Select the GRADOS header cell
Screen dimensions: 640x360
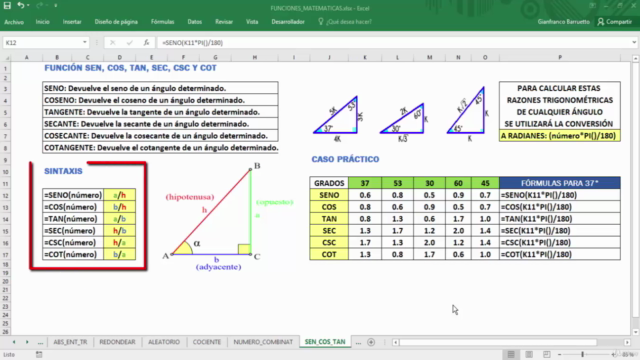click(329, 183)
